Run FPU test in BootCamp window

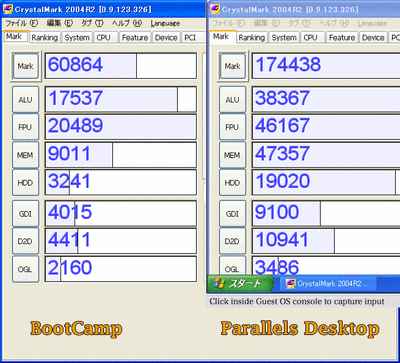[x=26, y=127]
